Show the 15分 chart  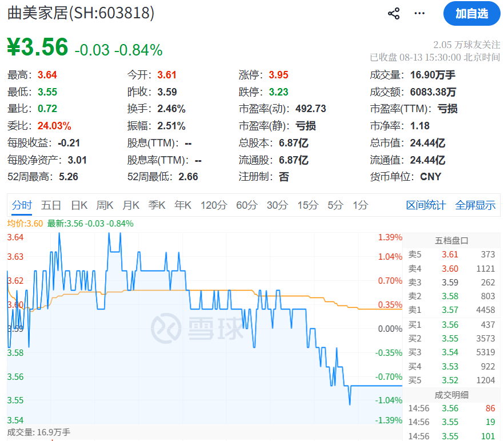[308, 205]
